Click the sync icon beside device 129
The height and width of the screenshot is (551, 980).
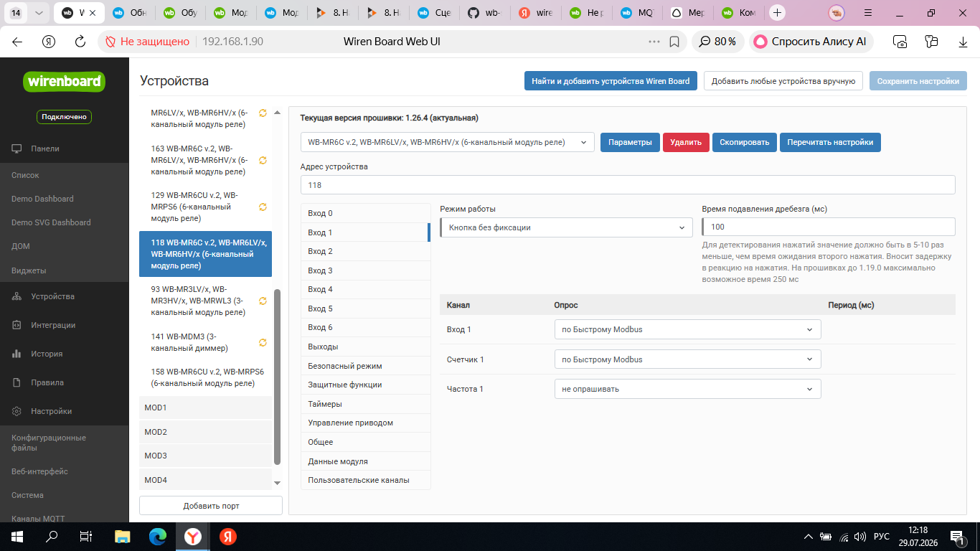click(263, 207)
